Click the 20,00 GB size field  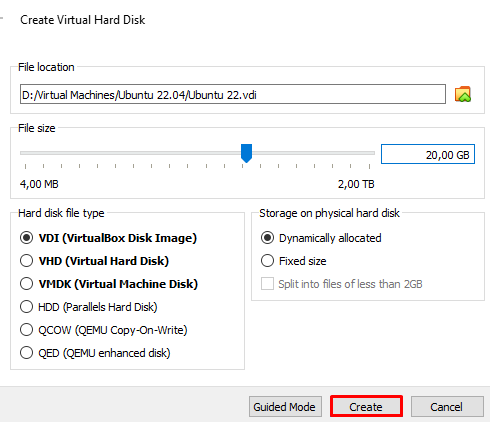click(428, 154)
